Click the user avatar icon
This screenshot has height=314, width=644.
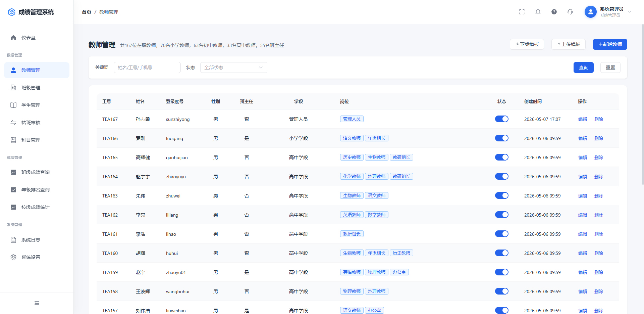coord(591,12)
